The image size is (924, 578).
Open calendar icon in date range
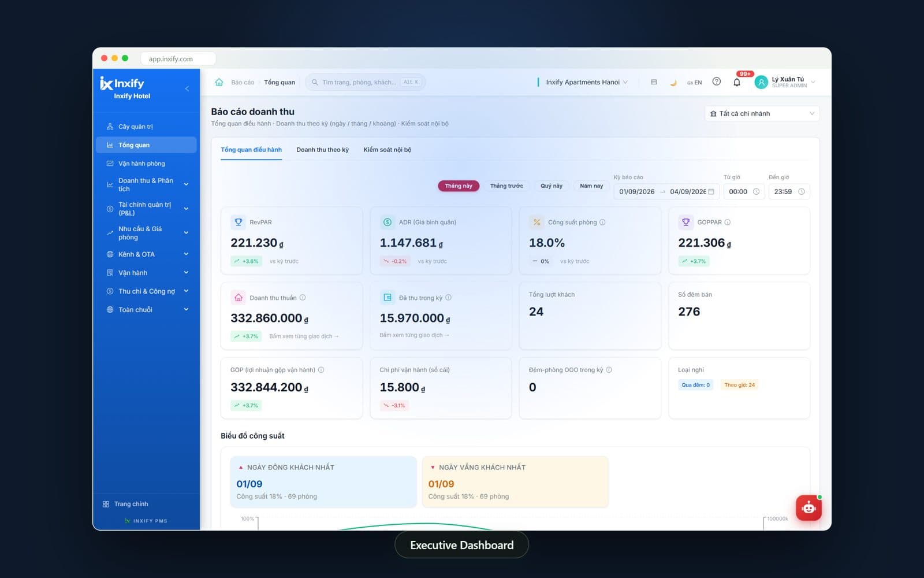[x=711, y=192]
